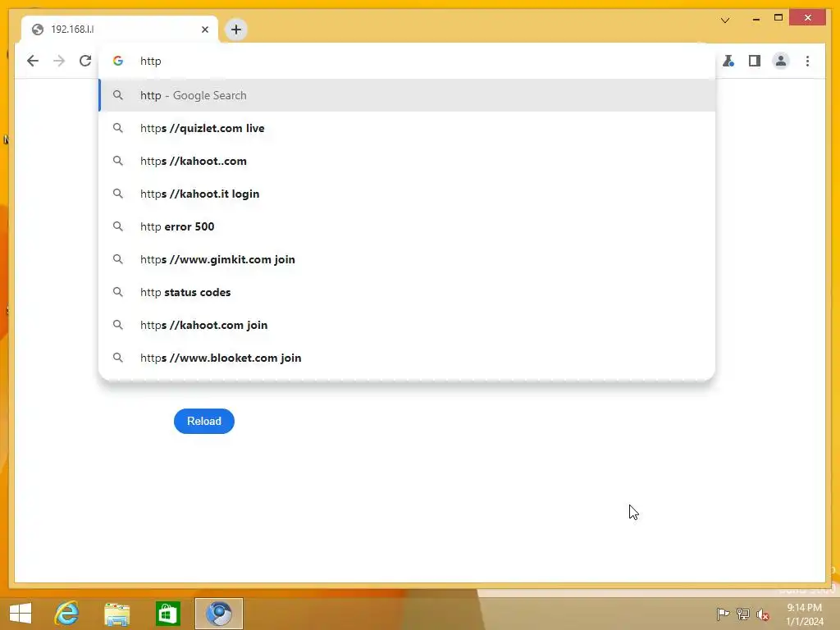This screenshot has height=630, width=840.
Task: Click the blue Reload button
Action: pyautogui.click(x=204, y=421)
